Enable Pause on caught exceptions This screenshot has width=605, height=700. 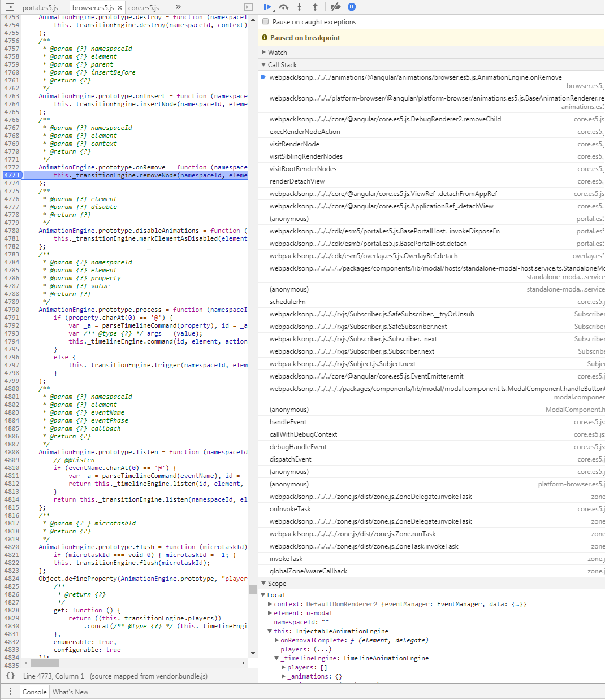[265, 21]
